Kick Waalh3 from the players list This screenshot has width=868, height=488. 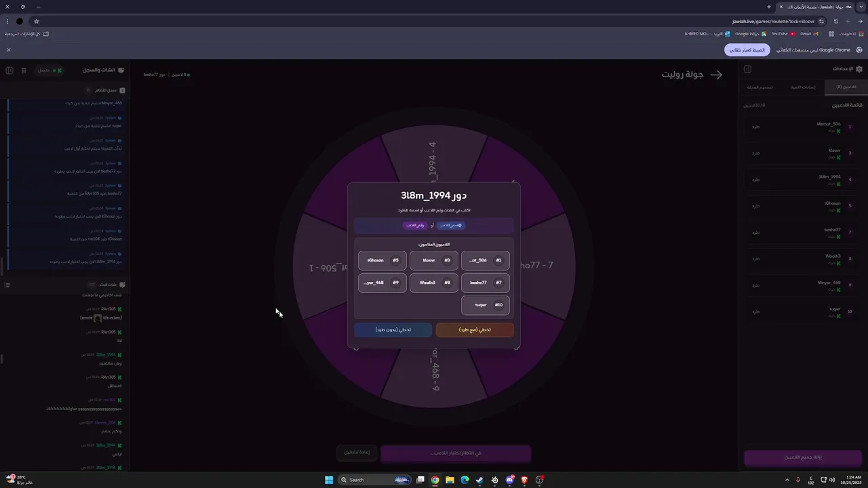pos(756,259)
